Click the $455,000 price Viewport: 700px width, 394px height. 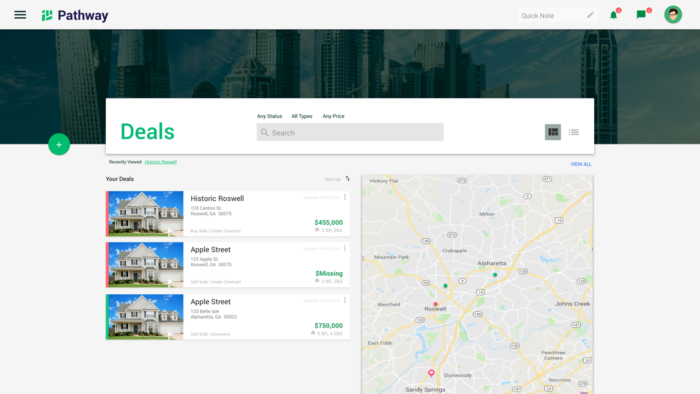click(329, 222)
